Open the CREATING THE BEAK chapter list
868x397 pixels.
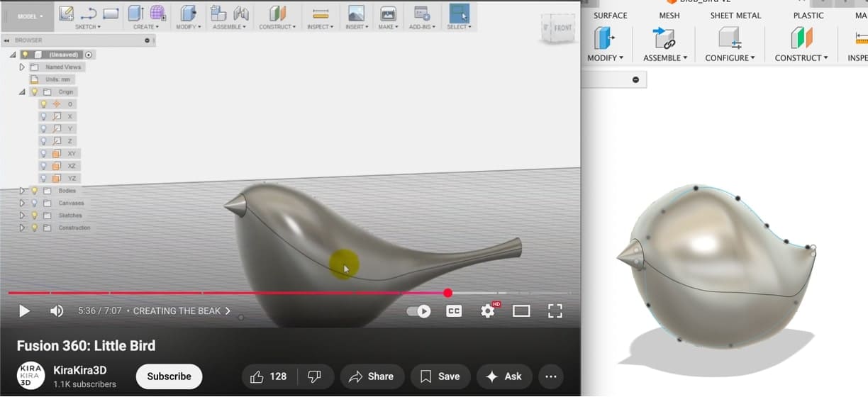pos(182,311)
